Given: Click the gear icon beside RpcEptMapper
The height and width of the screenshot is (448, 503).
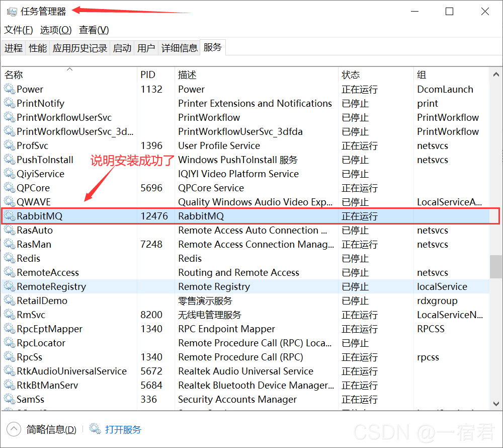Looking at the screenshot, I should point(9,329).
